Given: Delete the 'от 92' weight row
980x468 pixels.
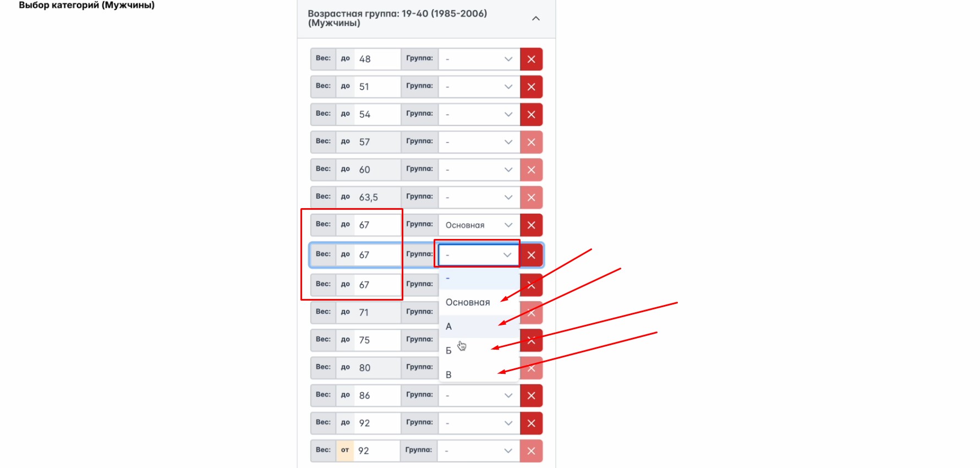Looking at the screenshot, I should pos(531,451).
